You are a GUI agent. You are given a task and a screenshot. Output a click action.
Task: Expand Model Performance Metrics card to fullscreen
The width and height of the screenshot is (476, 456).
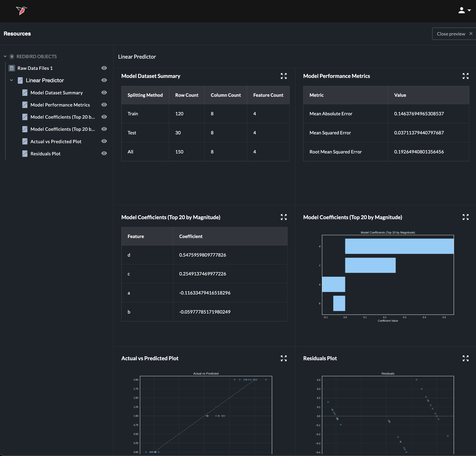pos(465,76)
